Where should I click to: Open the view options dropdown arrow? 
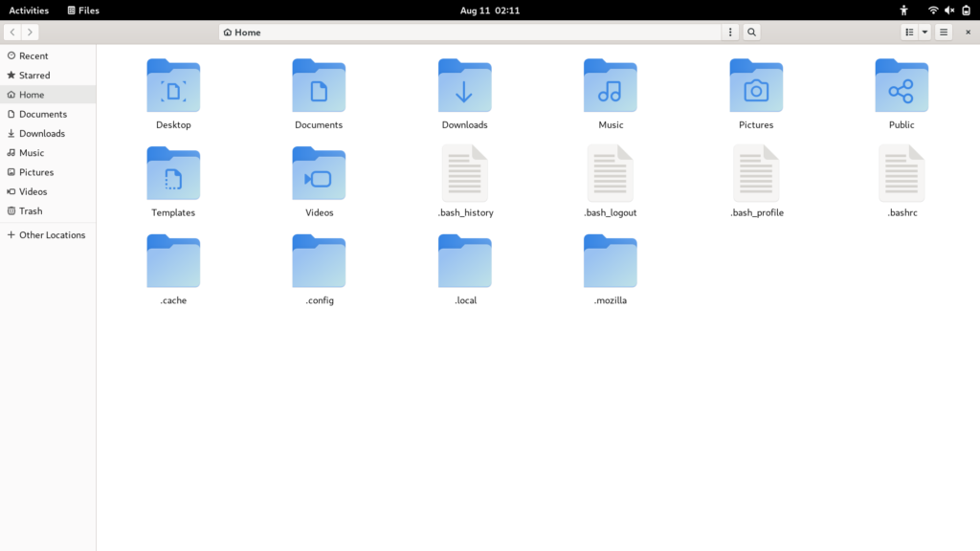924,32
